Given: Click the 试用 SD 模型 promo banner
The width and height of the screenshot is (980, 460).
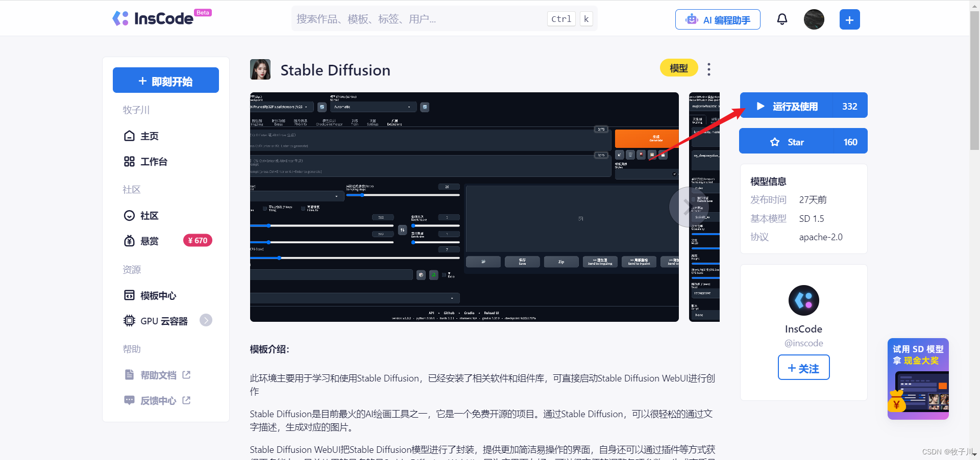Looking at the screenshot, I should coord(918,379).
